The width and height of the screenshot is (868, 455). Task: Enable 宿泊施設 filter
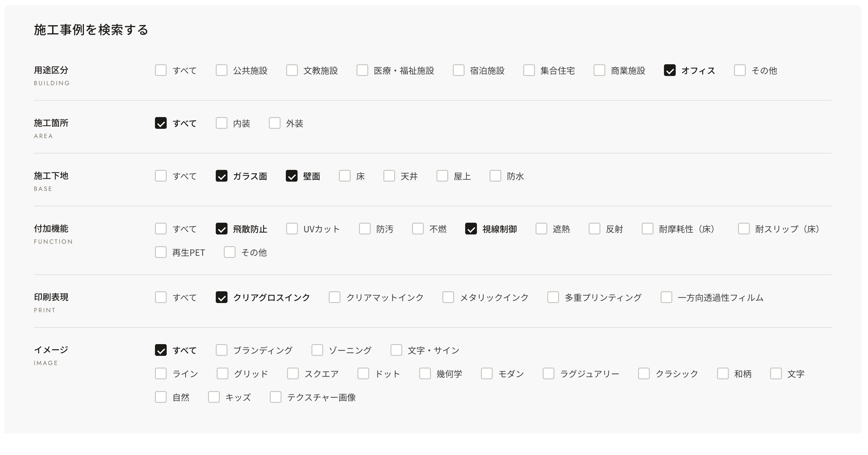pos(459,70)
